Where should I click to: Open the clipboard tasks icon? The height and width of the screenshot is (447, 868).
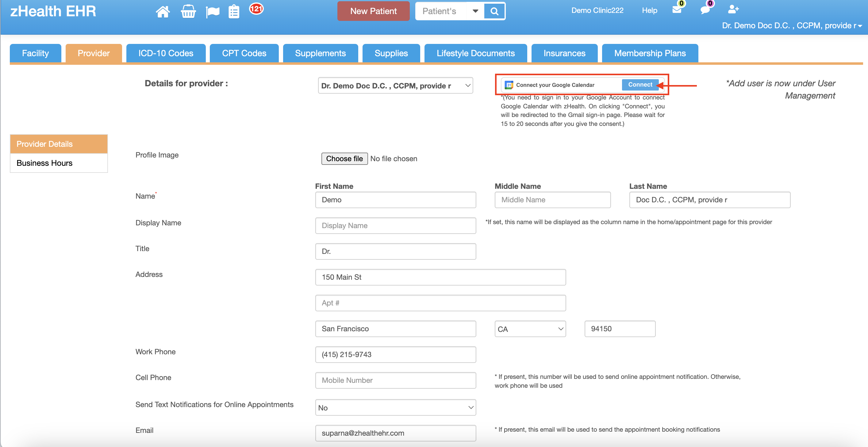[233, 12]
